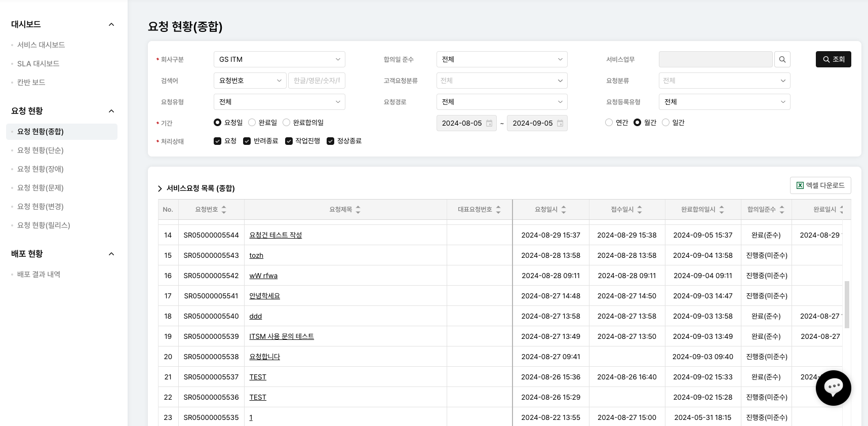Open calendar icon for end date 2024-09-05
868x426 pixels.
click(560, 123)
